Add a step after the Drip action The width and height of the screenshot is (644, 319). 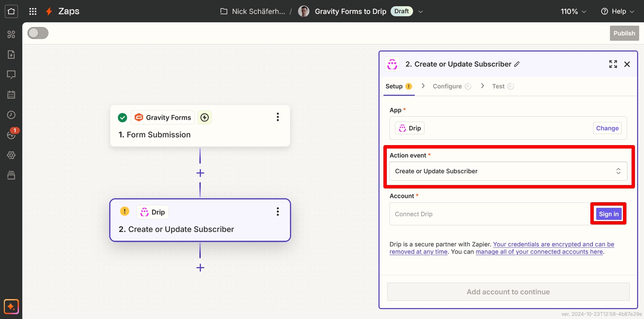200,267
